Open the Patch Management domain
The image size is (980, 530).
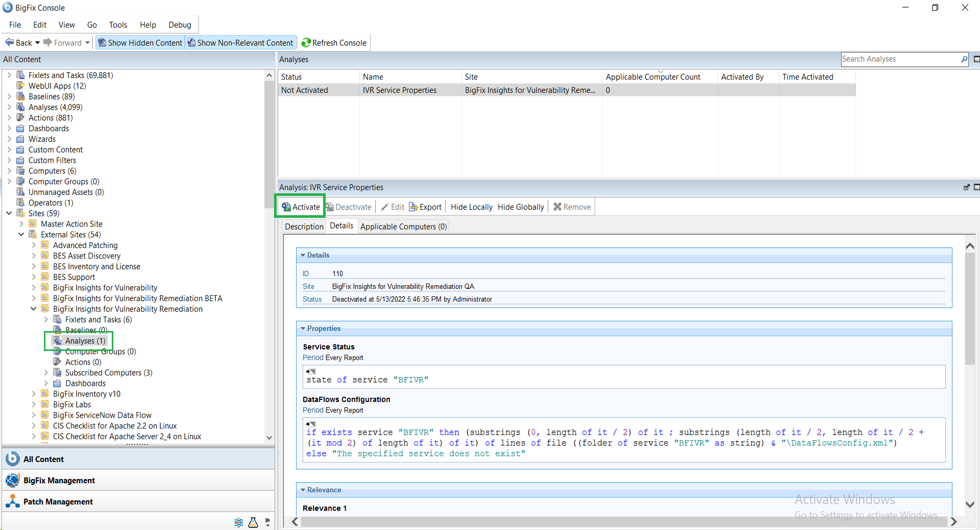pyautogui.click(x=58, y=501)
